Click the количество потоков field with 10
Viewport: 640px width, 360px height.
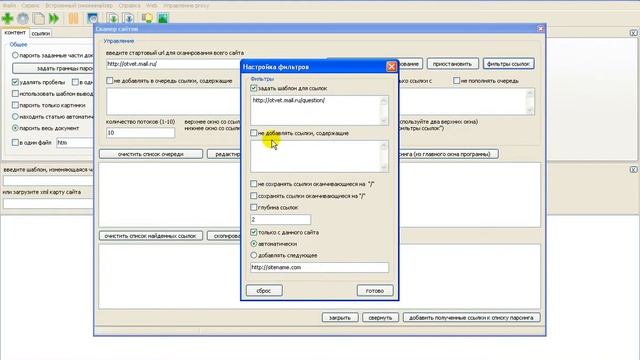140,133
